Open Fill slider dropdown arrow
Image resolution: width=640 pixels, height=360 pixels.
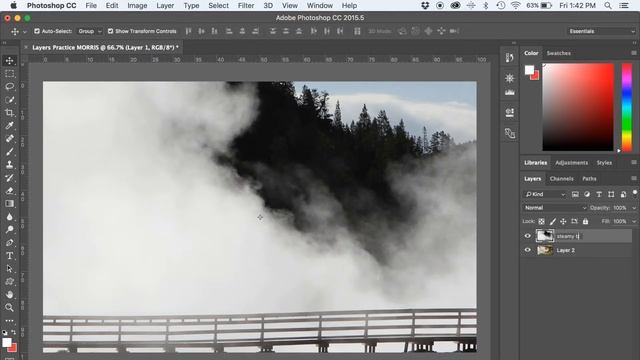pyautogui.click(x=634, y=221)
